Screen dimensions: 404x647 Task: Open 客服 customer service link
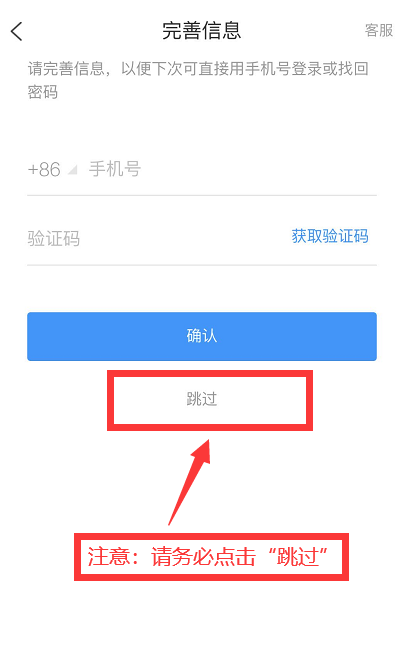(378, 31)
